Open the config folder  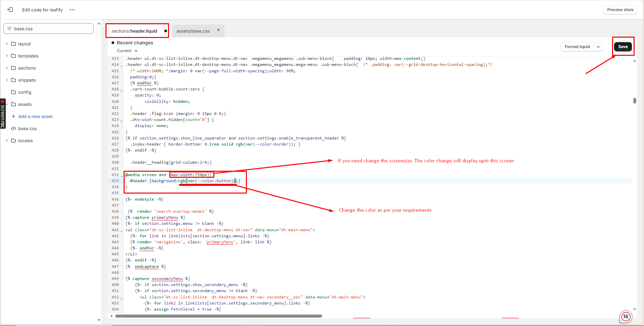pyautogui.click(x=25, y=92)
